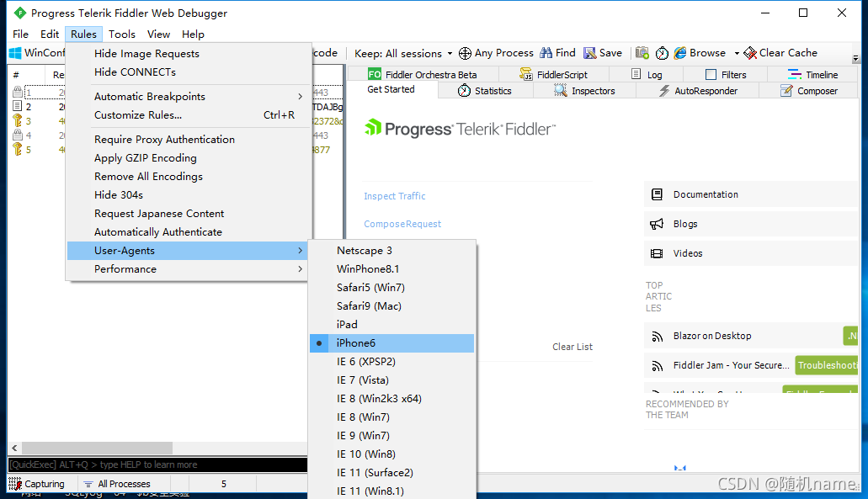This screenshot has width=868, height=499.
Task: Click the FiddlerScript JS icon
Action: (526, 74)
